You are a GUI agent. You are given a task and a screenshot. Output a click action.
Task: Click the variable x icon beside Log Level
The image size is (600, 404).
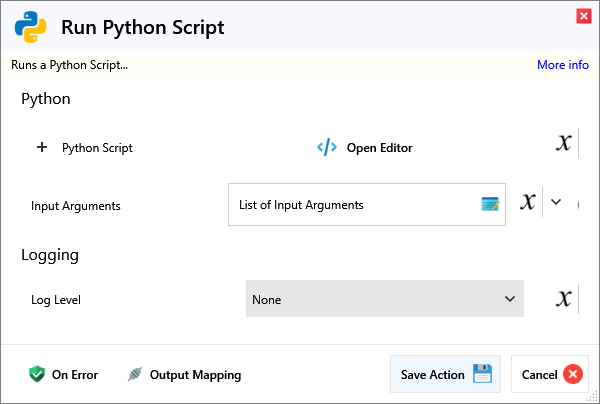(565, 298)
